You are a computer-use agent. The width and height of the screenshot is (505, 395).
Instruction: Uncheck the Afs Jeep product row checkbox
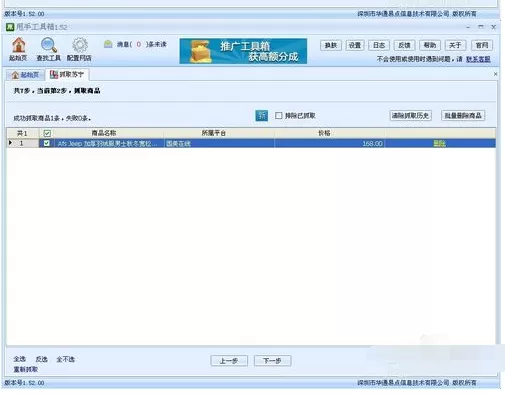[47, 143]
